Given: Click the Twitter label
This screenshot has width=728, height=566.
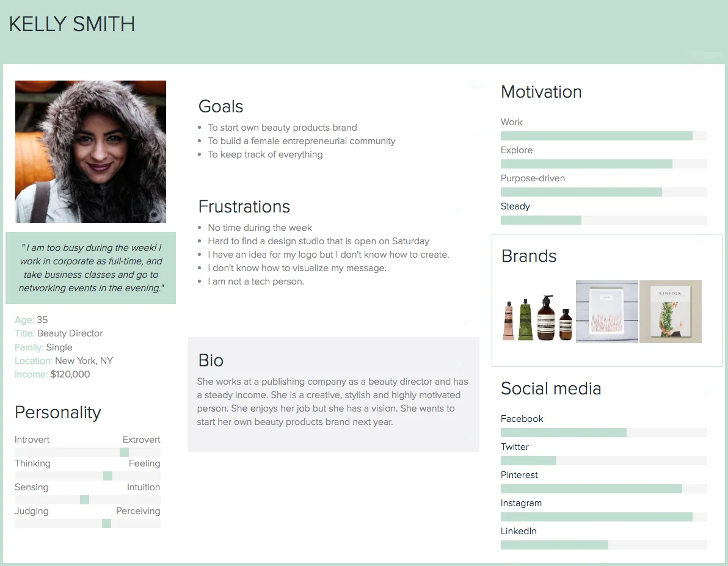Looking at the screenshot, I should click(x=514, y=447).
